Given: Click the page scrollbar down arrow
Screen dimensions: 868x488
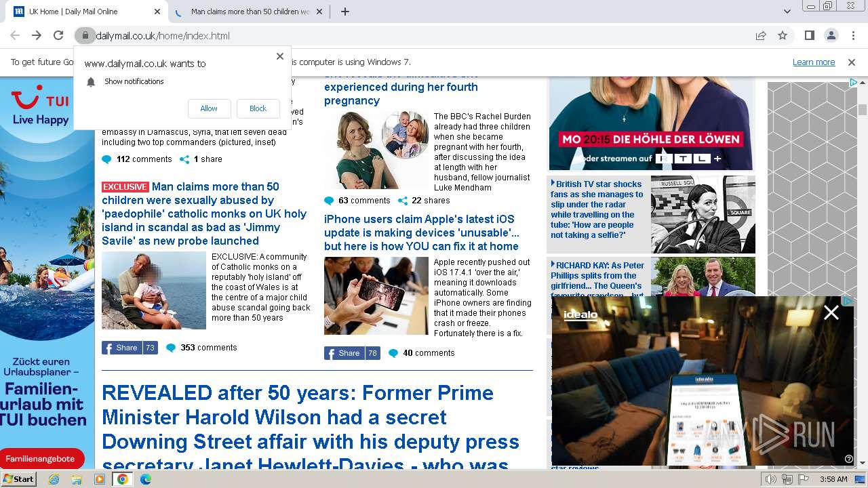Looking at the screenshot, I should [863, 464].
